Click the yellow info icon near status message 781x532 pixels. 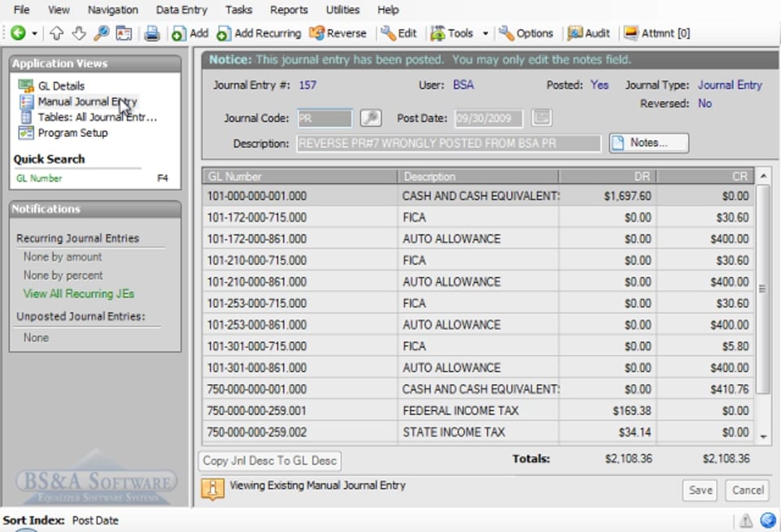point(212,489)
